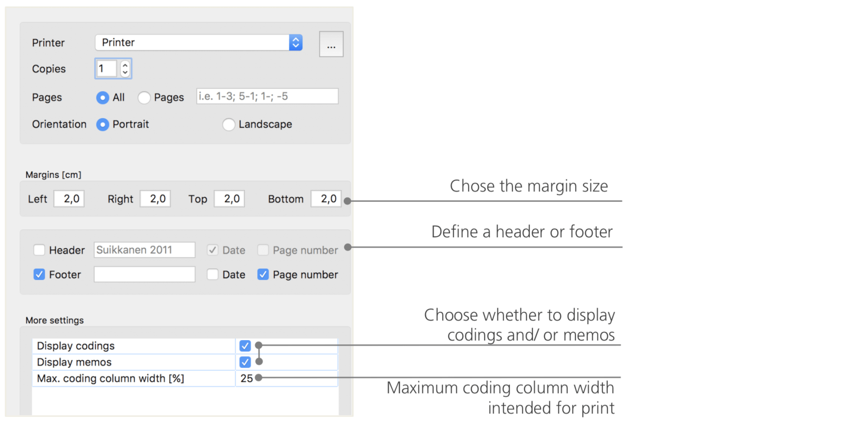Uncheck the footer Page number checkbox
Viewport: 868px width, 423px height.
coord(263,274)
